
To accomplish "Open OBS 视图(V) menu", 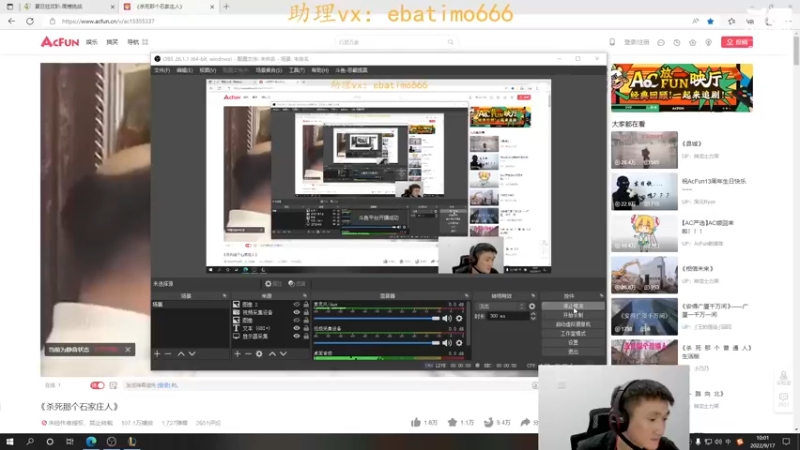I will 208,70.
